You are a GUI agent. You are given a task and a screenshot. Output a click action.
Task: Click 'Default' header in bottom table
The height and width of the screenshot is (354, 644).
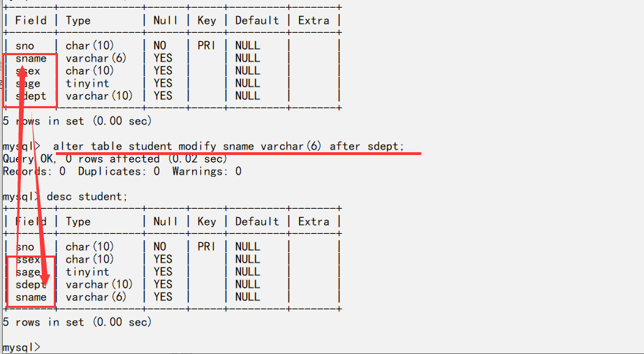tap(256, 221)
